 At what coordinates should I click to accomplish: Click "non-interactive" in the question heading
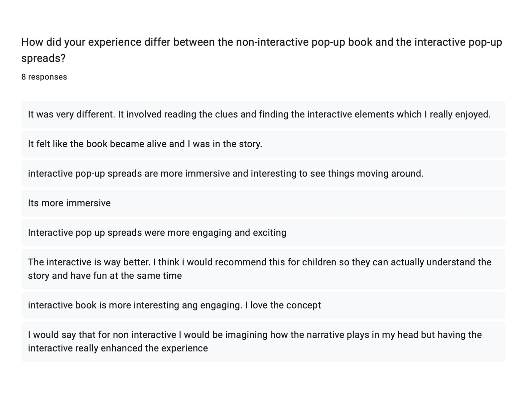[272, 42]
